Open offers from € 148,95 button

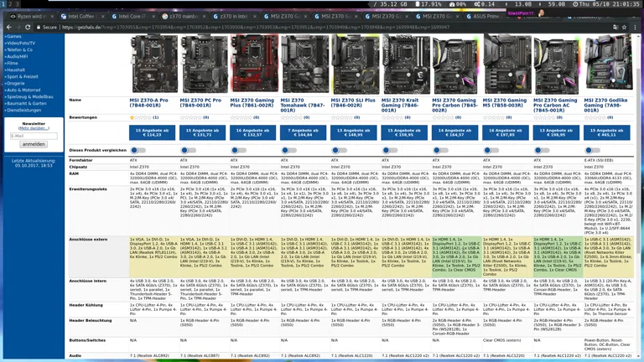[354, 132]
